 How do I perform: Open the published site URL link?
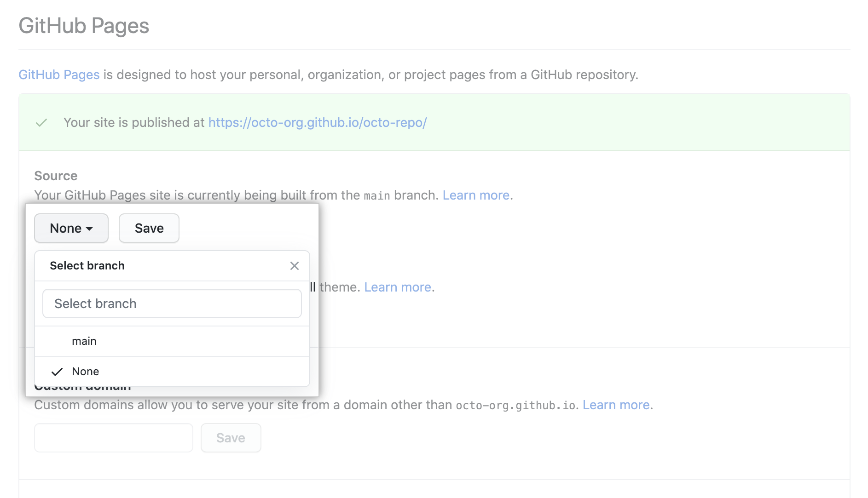point(317,122)
